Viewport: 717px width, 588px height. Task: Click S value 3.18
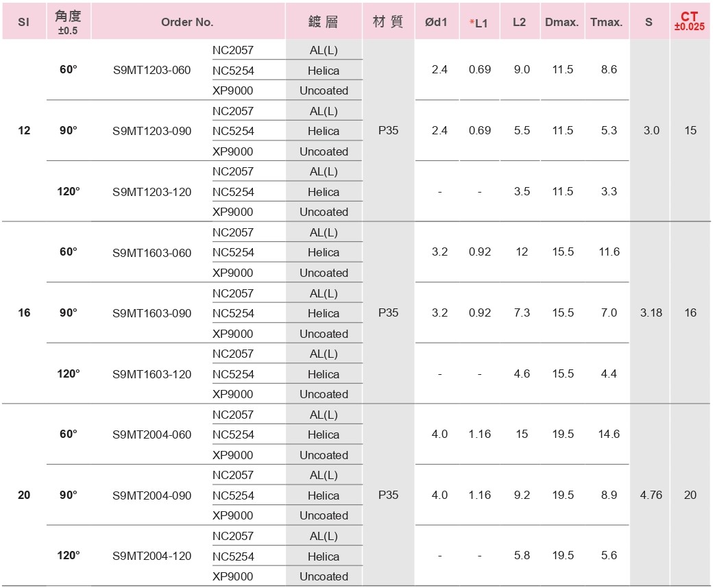click(x=651, y=313)
